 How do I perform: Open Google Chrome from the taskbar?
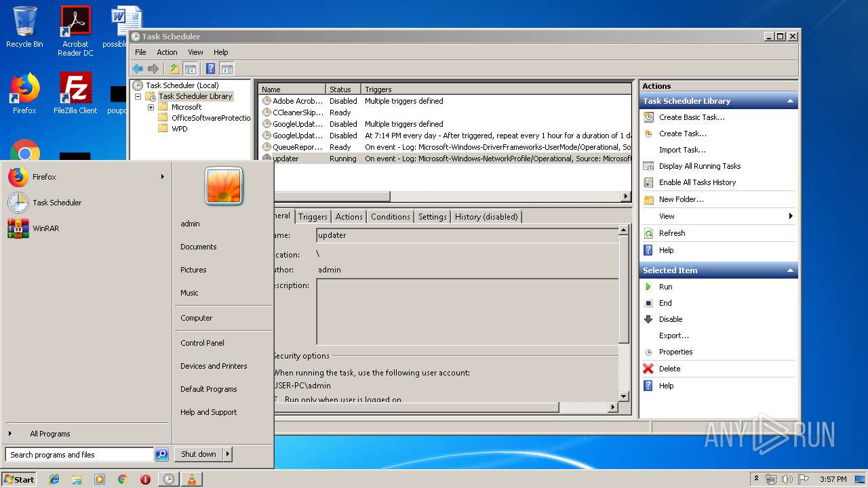click(122, 479)
